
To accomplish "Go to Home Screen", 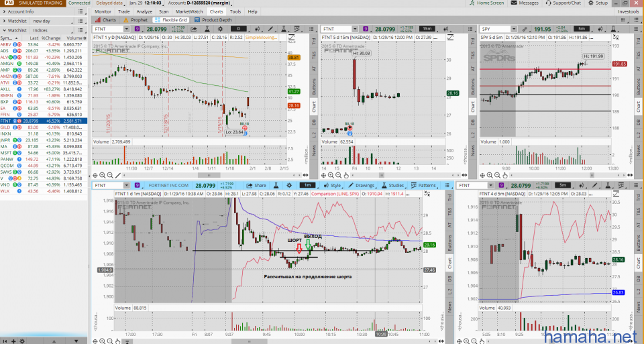I will [x=487, y=3].
